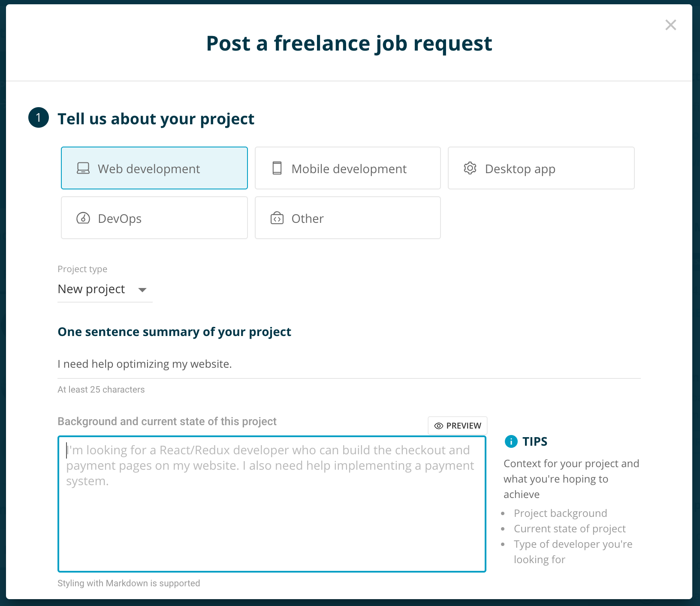Click the step 1 circle badge
This screenshot has height=606, width=700.
[x=39, y=117]
